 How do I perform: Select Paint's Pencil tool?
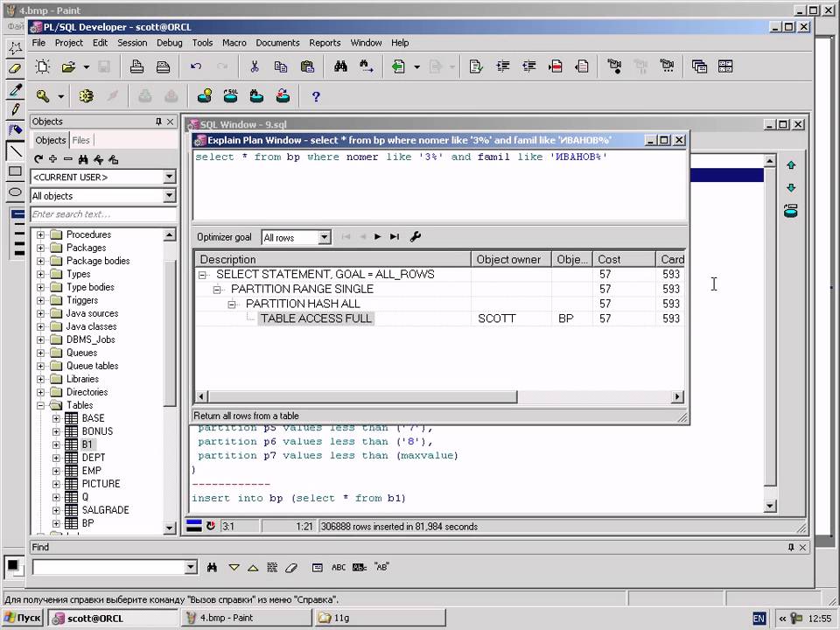point(15,110)
